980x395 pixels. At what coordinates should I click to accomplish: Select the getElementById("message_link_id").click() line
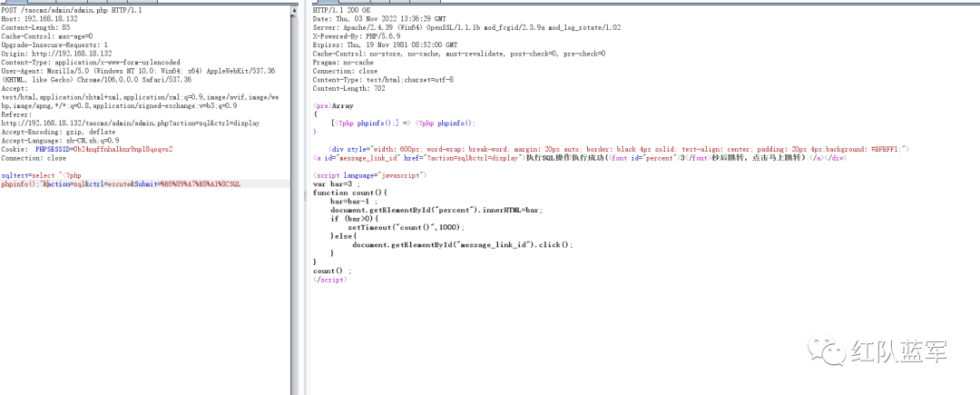pyautogui.click(x=463, y=245)
